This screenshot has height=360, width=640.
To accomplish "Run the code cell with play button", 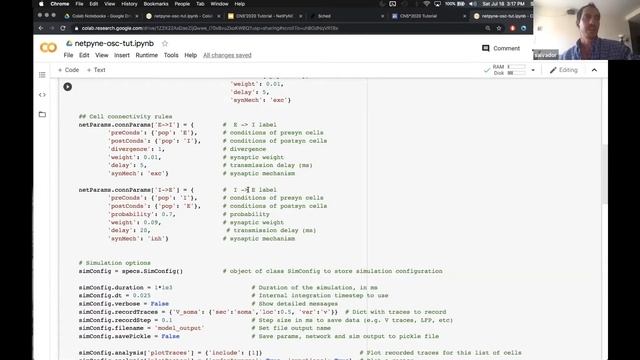I will click(x=68, y=87).
